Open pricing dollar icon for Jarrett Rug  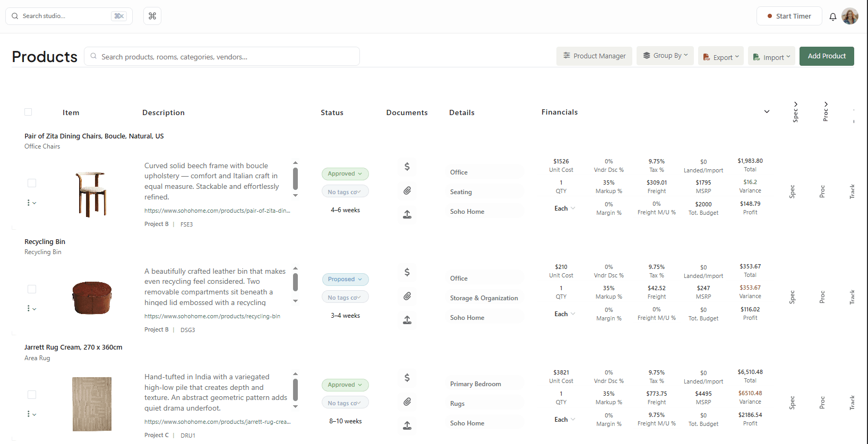[407, 378]
